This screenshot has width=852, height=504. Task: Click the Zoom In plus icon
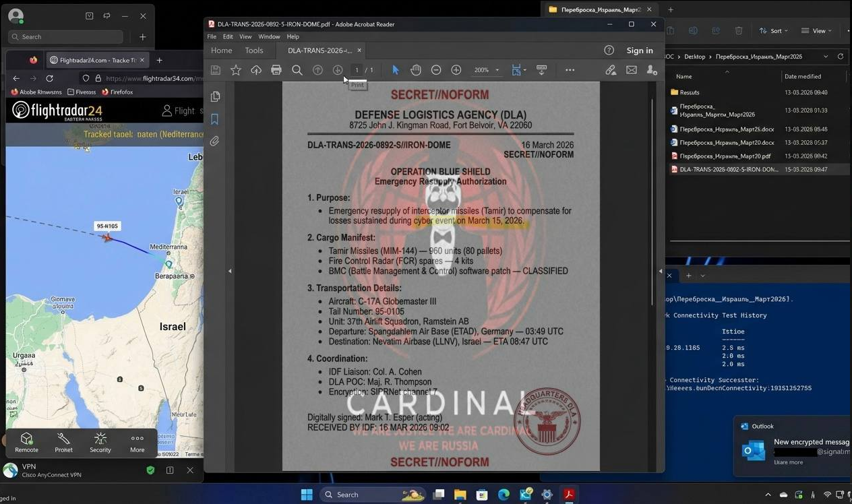(456, 70)
